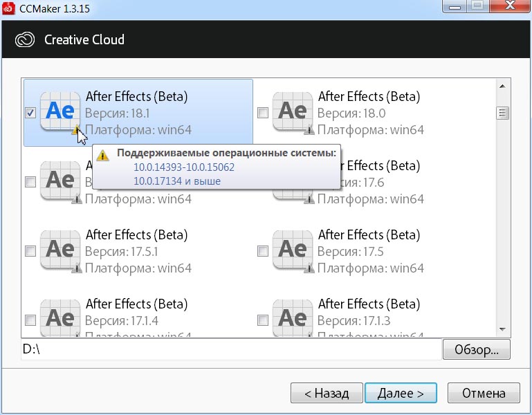Check After Effects version 17.5 checkbox
The height and width of the screenshot is (415, 532).
pyautogui.click(x=263, y=251)
